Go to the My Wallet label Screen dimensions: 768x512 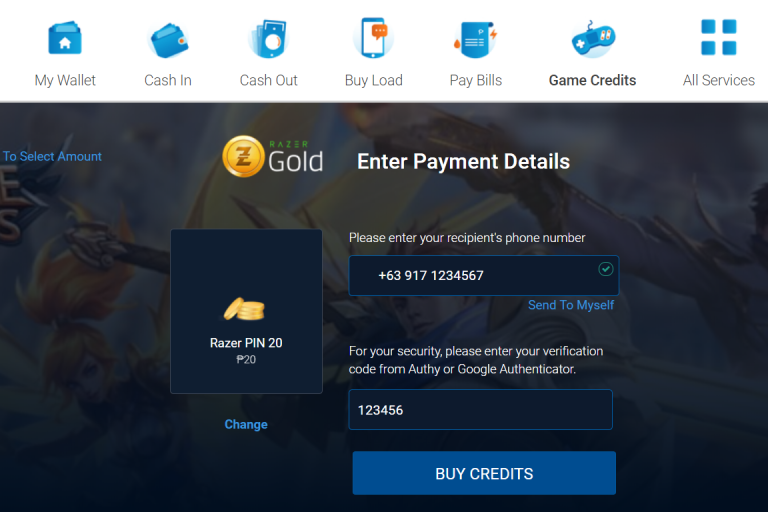tap(65, 80)
